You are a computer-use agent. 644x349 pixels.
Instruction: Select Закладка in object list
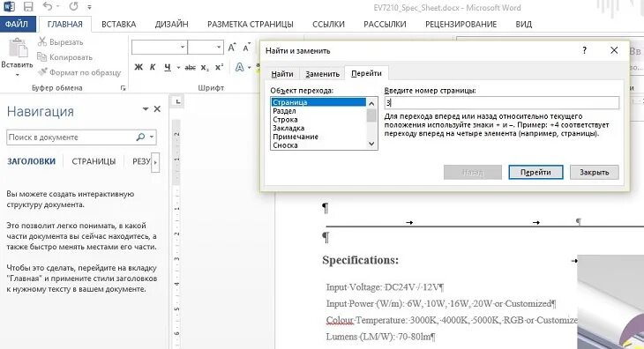[318, 128]
